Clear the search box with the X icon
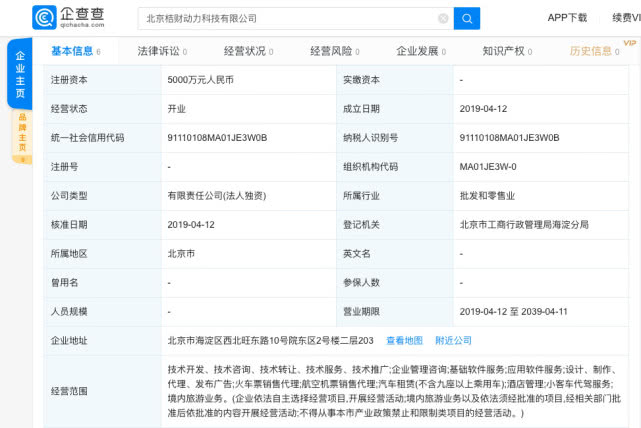This screenshot has height=428, width=641. pos(443,18)
